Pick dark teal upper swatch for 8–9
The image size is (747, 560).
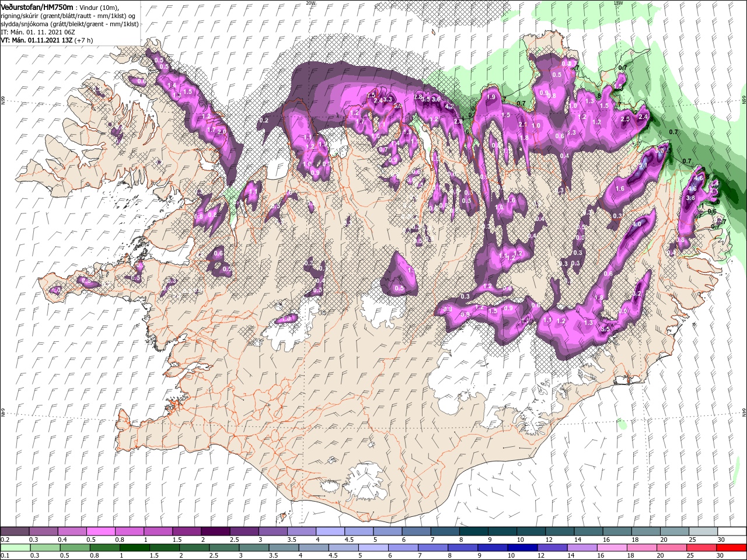(x=473, y=531)
